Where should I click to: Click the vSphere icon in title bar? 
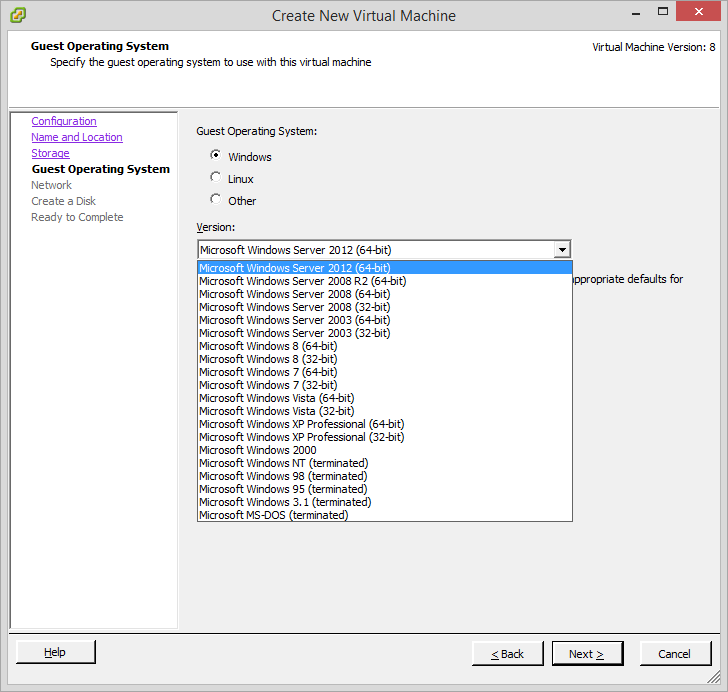pyautogui.click(x=17, y=15)
